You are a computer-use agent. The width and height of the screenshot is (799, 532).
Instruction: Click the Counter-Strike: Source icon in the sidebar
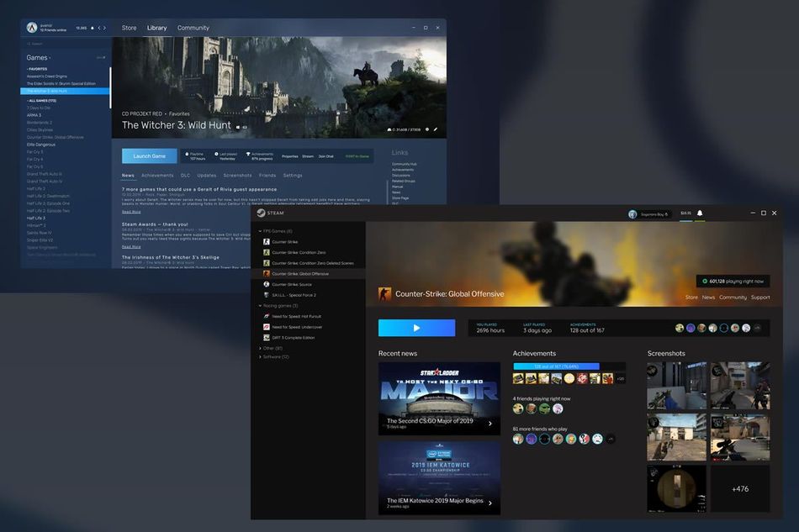pos(266,285)
